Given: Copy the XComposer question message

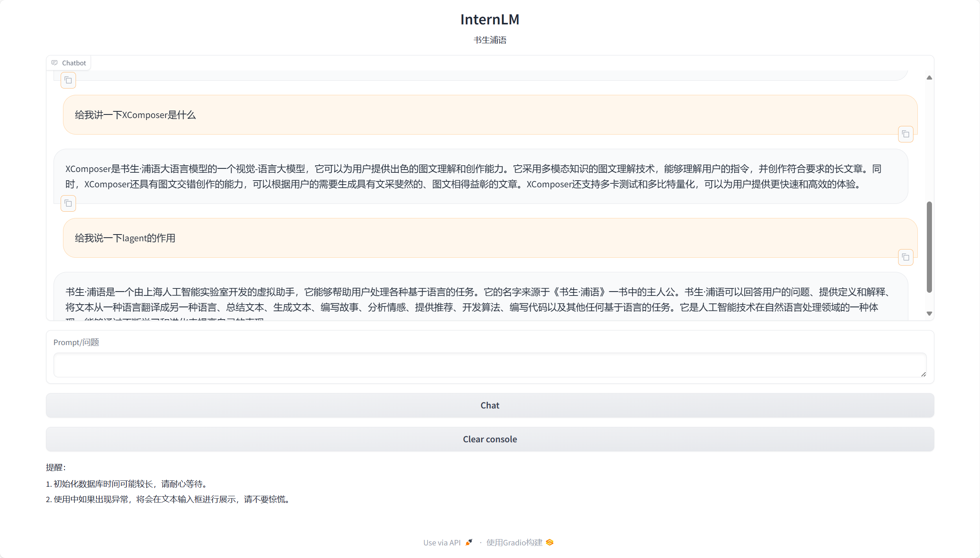Looking at the screenshot, I should pyautogui.click(x=905, y=134).
